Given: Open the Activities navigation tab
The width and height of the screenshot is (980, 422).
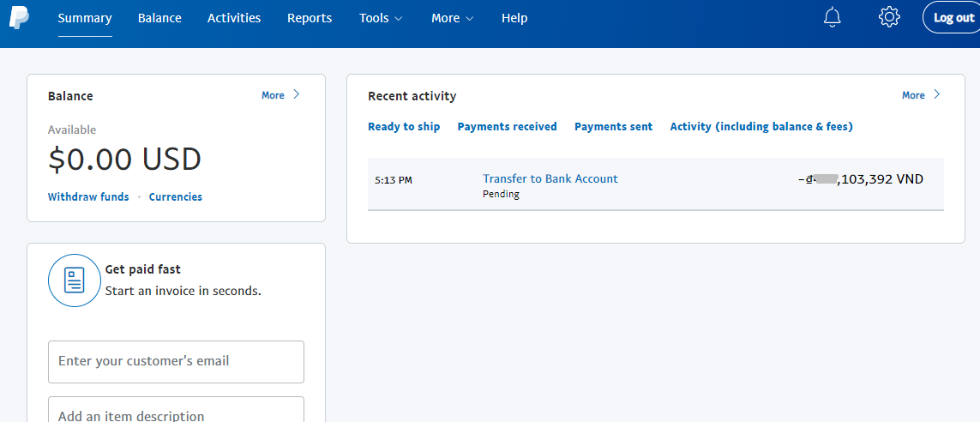Looking at the screenshot, I should pyautogui.click(x=234, y=18).
